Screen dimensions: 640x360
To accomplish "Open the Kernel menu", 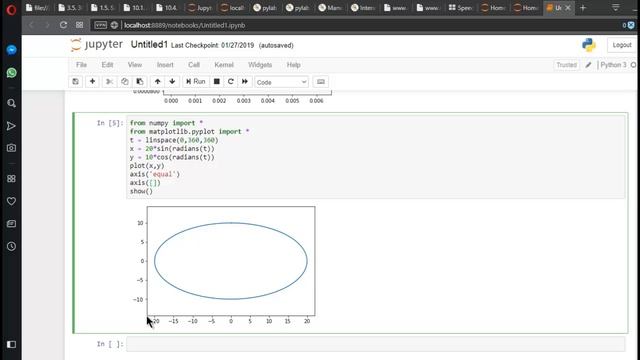I will (224, 65).
